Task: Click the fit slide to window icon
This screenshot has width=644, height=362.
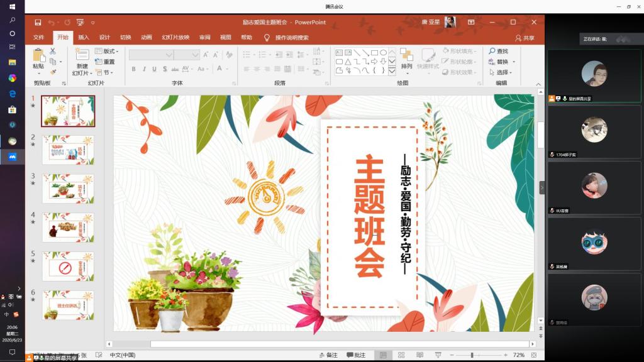Action: point(533,355)
